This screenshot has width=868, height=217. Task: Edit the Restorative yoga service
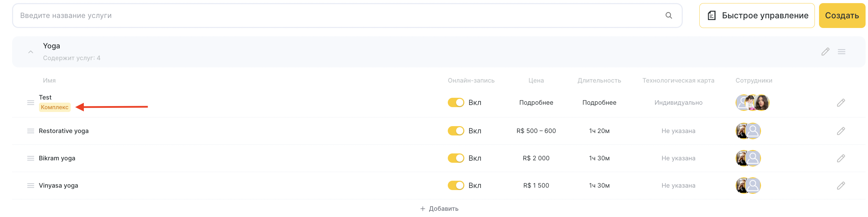(841, 131)
